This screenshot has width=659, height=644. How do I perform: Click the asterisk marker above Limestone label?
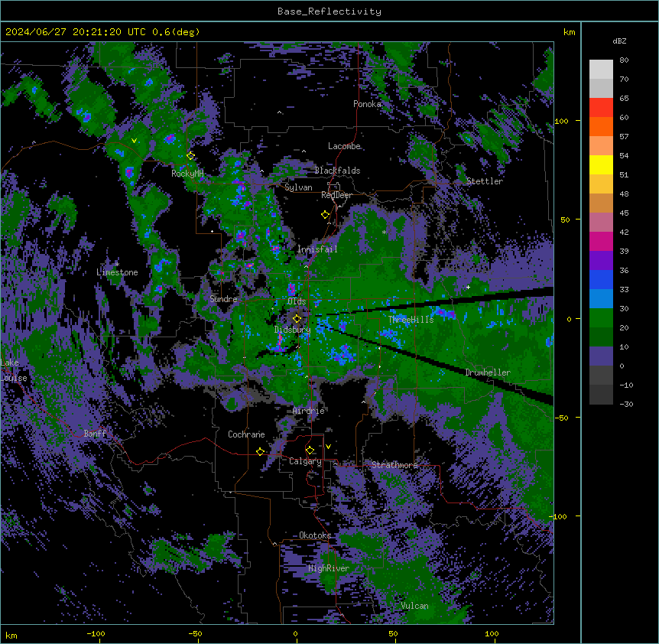[x=117, y=265]
